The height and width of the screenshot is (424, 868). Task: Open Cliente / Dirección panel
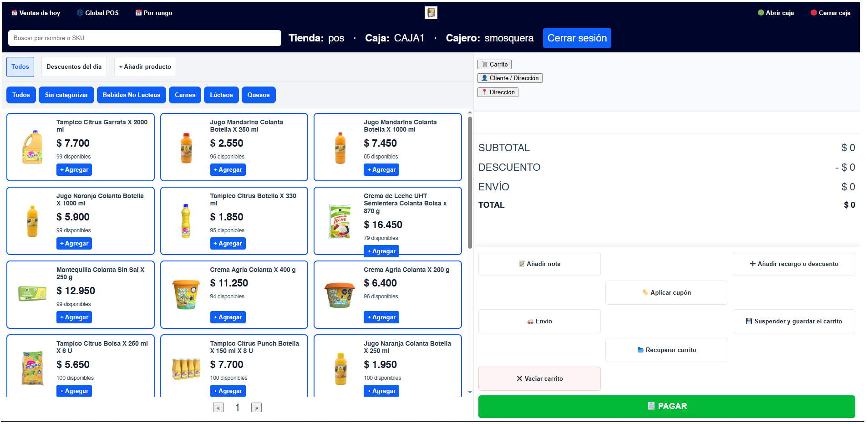(510, 78)
